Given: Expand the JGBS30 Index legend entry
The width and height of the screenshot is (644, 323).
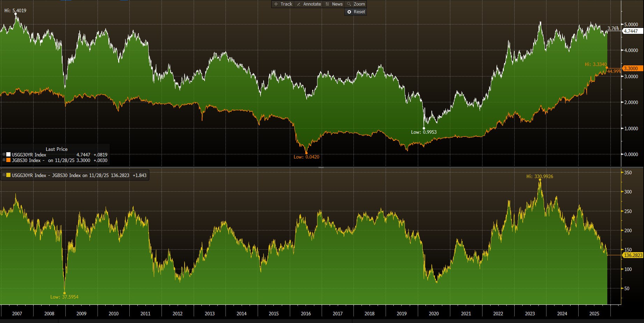Looking at the screenshot, I should click(x=4, y=160).
